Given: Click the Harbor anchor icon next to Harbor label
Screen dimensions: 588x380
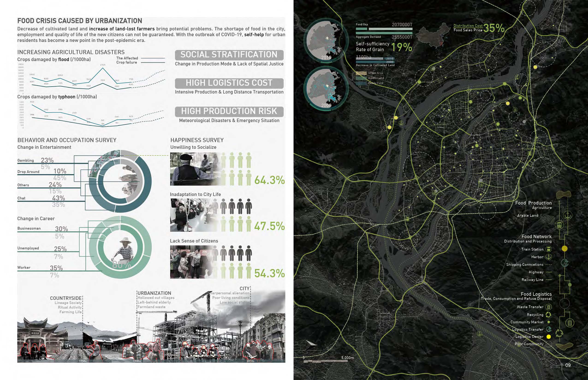Looking at the screenshot, I should pyautogui.click(x=549, y=257).
